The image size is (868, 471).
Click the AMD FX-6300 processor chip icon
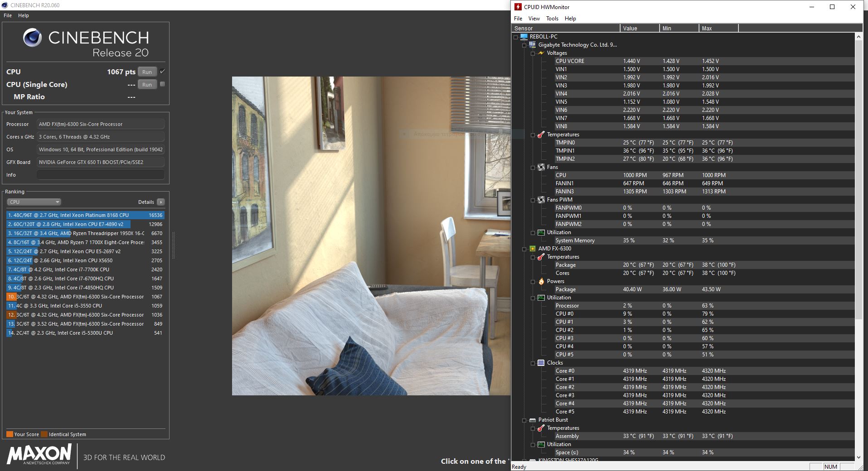(533, 249)
